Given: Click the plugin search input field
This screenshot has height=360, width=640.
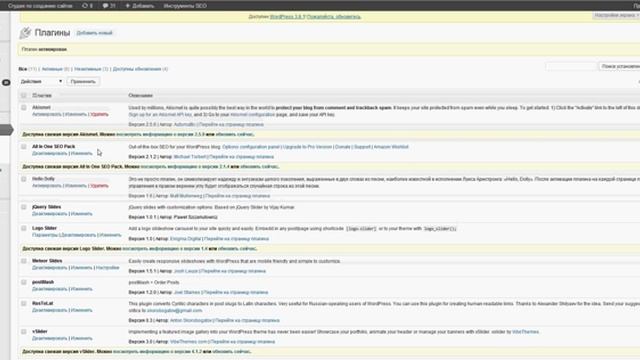Looking at the screenshot, I should pos(571,66).
